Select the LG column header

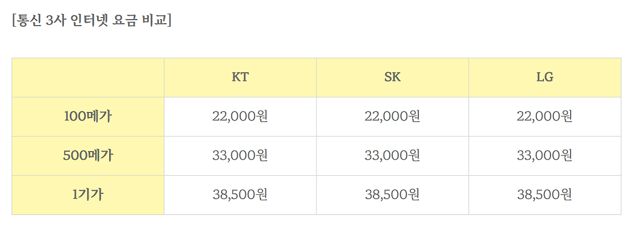tap(545, 77)
